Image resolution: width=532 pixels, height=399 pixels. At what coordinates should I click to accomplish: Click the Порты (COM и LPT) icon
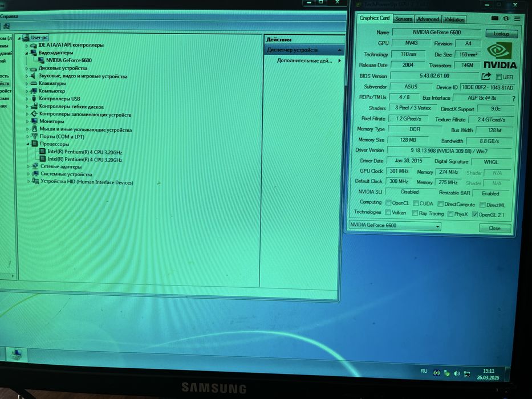tap(35, 136)
